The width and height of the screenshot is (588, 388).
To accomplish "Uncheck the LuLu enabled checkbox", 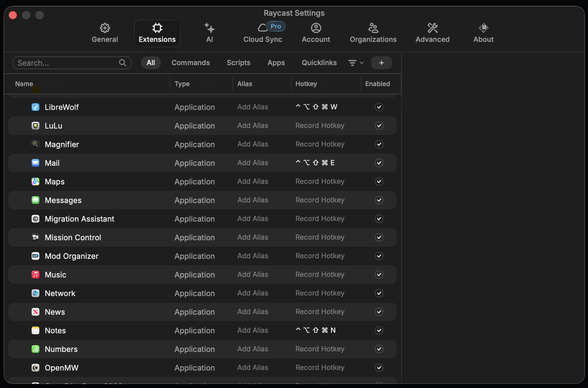I will [x=379, y=126].
